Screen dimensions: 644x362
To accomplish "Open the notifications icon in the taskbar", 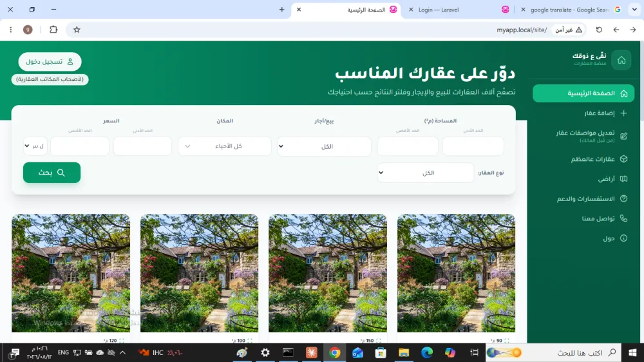I will point(15,352).
